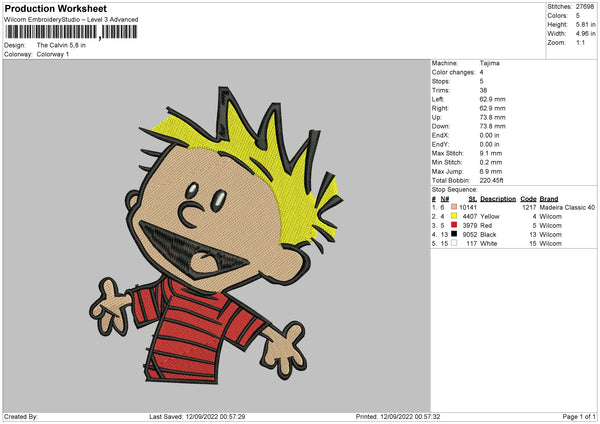
Task: Click the 'Yellow' description in stop sequence
Action: coord(490,217)
